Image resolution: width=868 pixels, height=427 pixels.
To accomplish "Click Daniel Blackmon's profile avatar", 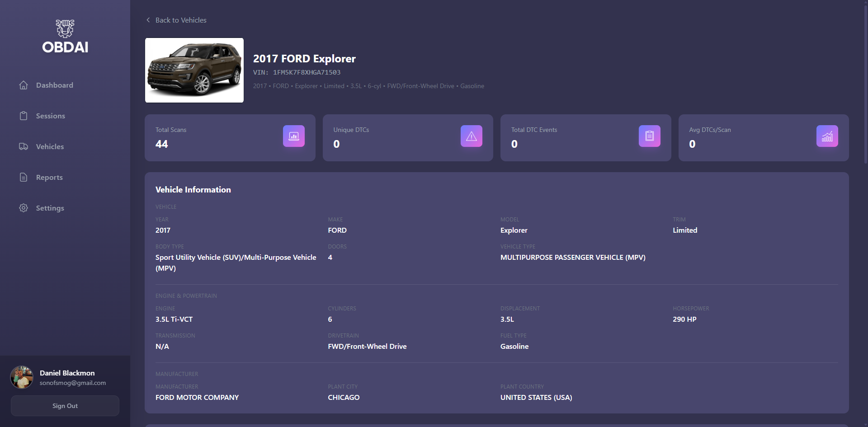I will 22,377.
